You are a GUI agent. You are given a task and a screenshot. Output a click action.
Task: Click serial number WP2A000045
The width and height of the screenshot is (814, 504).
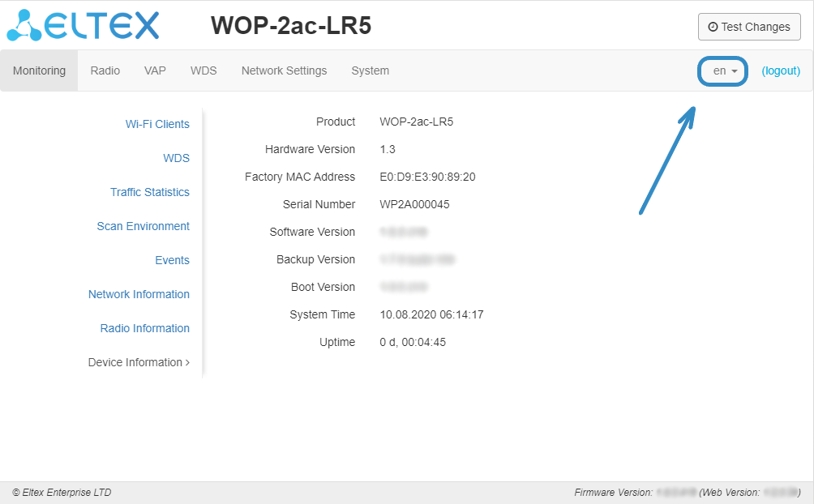point(414,204)
